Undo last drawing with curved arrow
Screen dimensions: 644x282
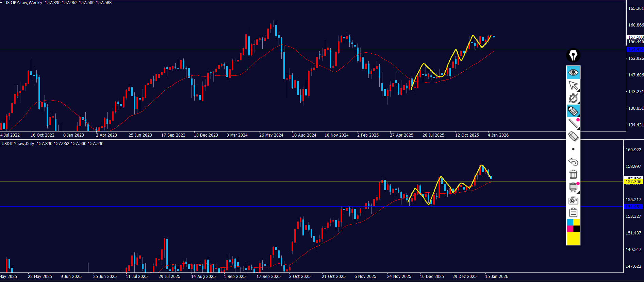click(573, 162)
